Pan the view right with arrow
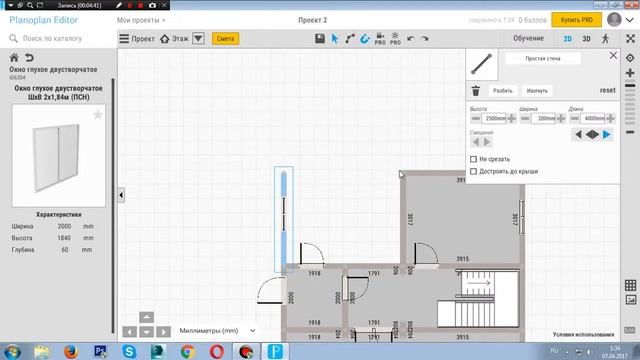The image size is (640, 360). (x=163, y=331)
